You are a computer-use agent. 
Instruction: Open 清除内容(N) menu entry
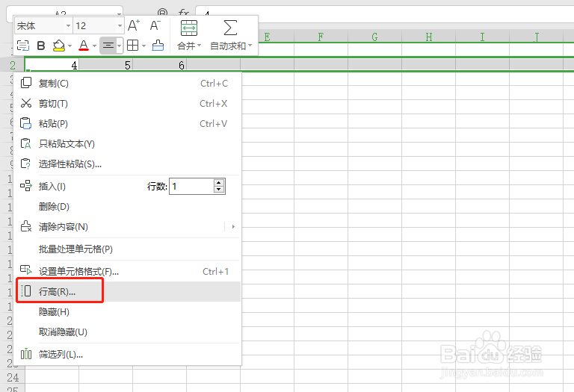[127, 227]
